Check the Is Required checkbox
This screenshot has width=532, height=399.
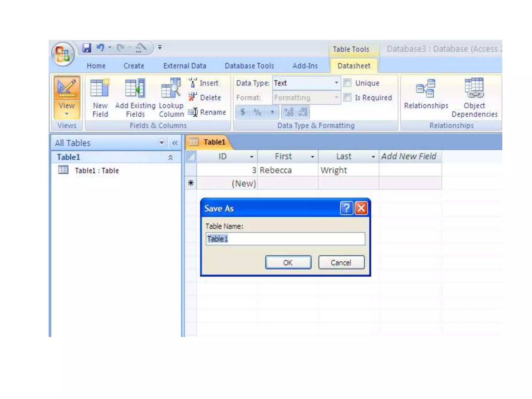pos(347,98)
